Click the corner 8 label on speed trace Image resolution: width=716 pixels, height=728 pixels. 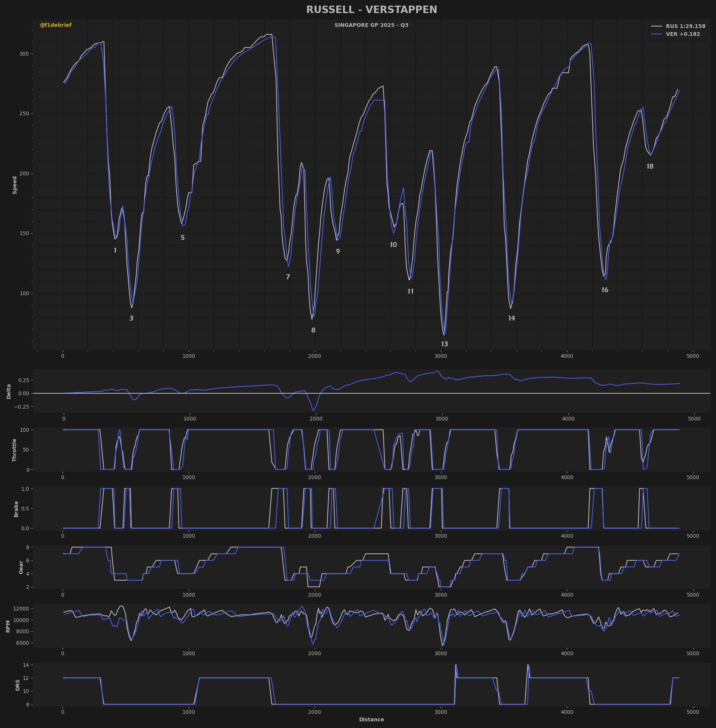pyautogui.click(x=313, y=330)
